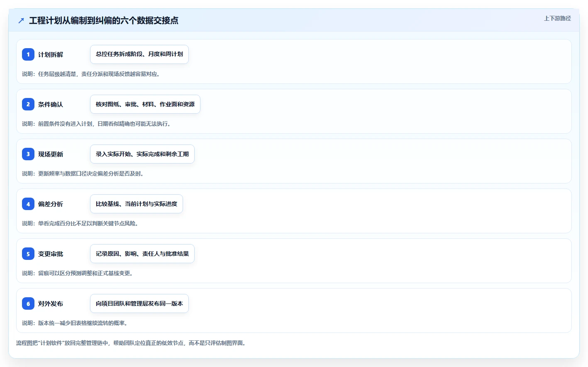Open the 录入实际开始、实际完成和剩余工期 chip
This screenshot has width=588, height=367.
[142, 154]
